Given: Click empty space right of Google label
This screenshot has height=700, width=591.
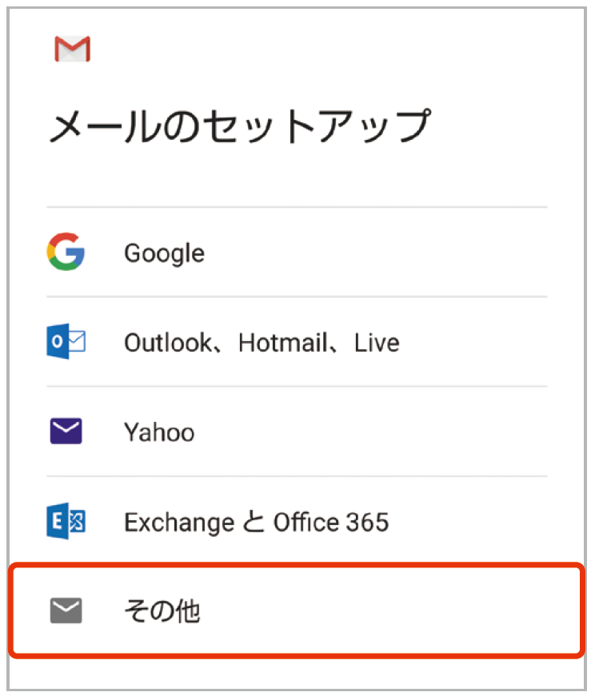Looking at the screenshot, I should pyautogui.click(x=375, y=253).
